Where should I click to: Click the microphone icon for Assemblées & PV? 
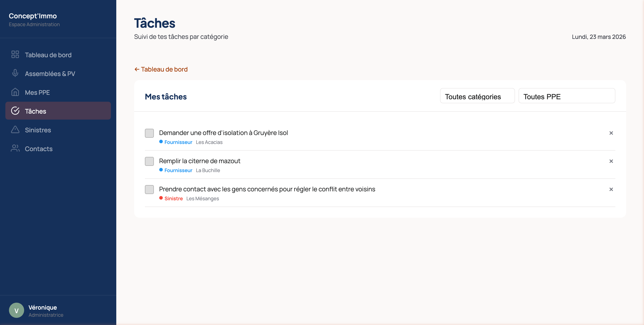click(x=15, y=73)
